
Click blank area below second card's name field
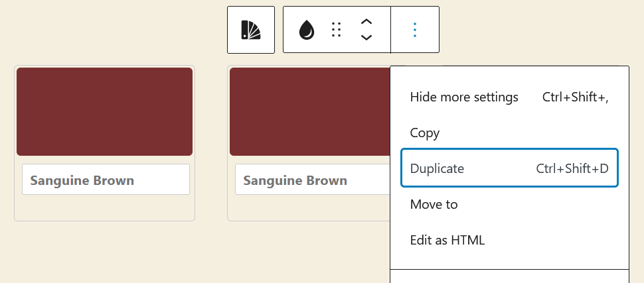(x=309, y=208)
